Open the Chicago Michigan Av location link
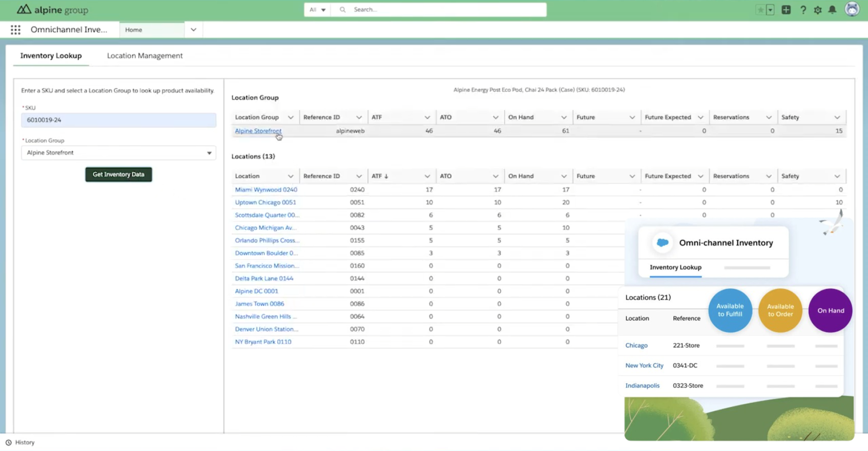 [266, 228]
